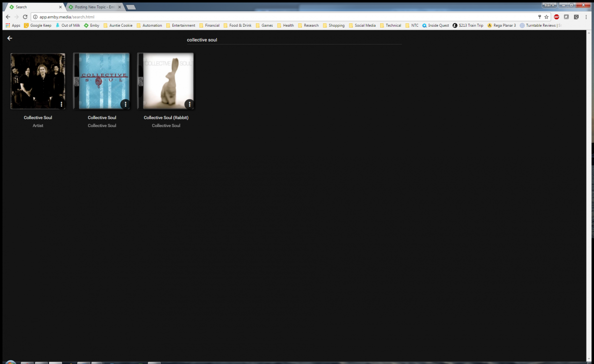Open the Automation bookmarks folder
Screen dimensions: 594x364
pos(149,25)
